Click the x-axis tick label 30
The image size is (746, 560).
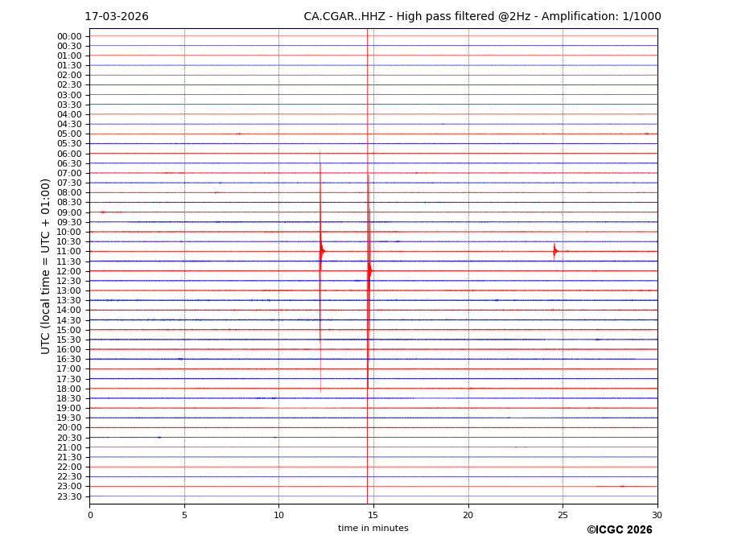click(x=657, y=516)
